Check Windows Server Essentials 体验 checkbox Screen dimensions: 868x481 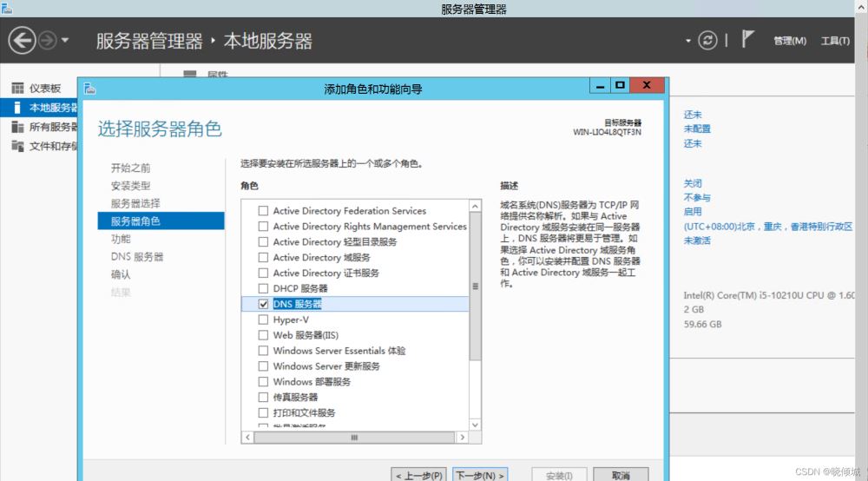point(263,351)
